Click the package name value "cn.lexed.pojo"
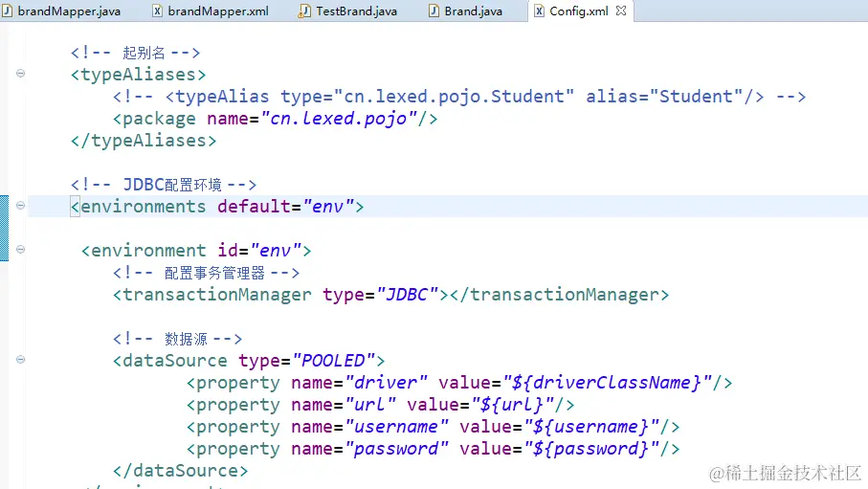The image size is (868, 489). click(338, 119)
